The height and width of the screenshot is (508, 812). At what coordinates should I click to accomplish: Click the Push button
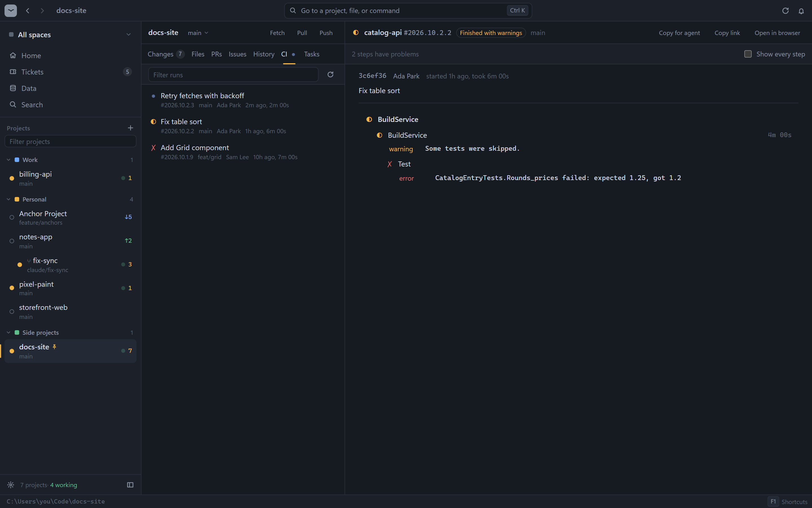(326, 33)
